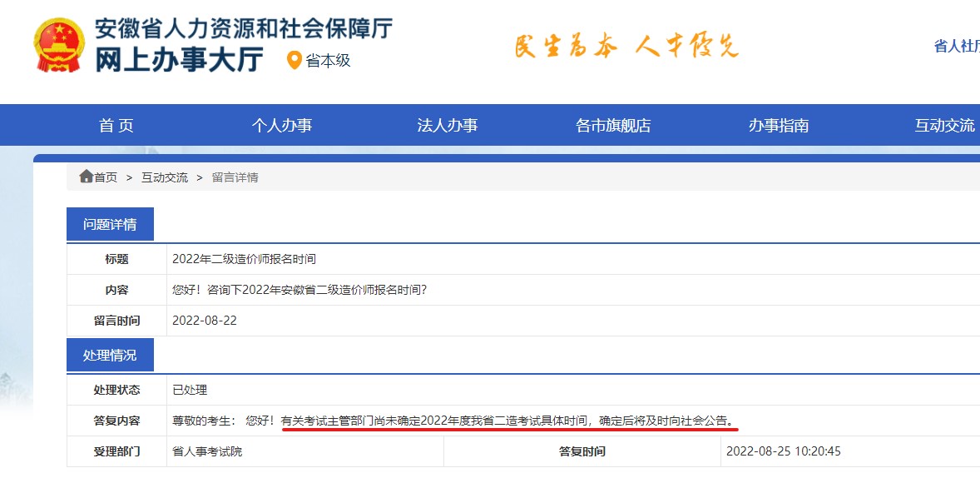This screenshot has width=980, height=488.
Task: Select 法人办事 in the navigation bar
Action: [448, 124]
